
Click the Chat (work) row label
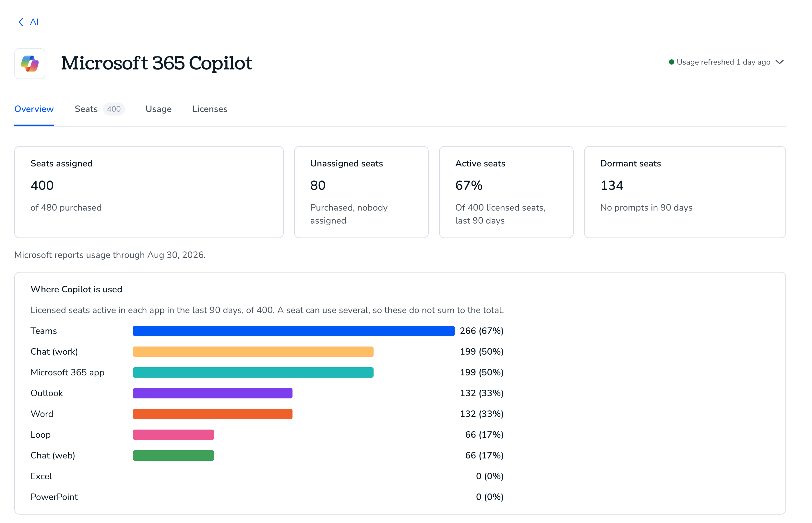[x=54, y=352]
